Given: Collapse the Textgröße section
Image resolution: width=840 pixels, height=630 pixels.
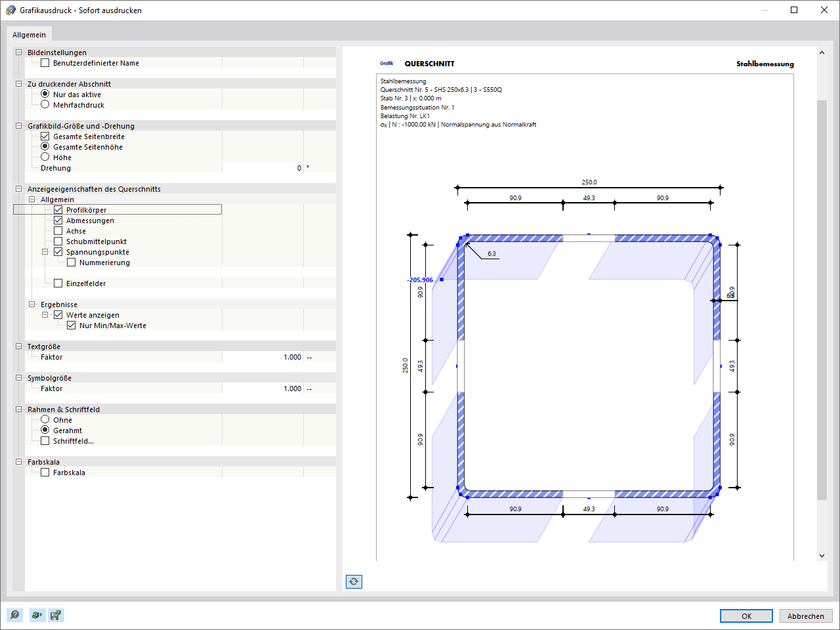Looking at the screenshot, I should point(19,346).
